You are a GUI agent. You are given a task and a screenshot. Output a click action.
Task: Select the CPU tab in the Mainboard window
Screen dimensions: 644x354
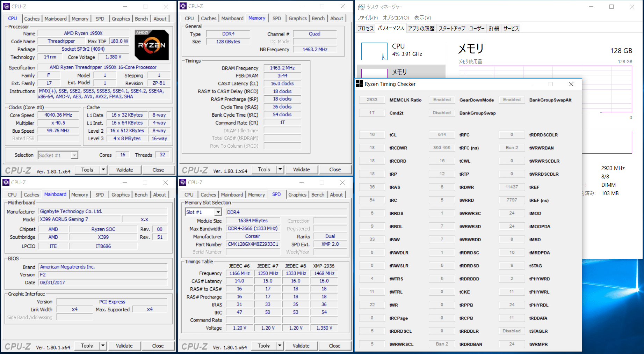(x=12, y=194)
